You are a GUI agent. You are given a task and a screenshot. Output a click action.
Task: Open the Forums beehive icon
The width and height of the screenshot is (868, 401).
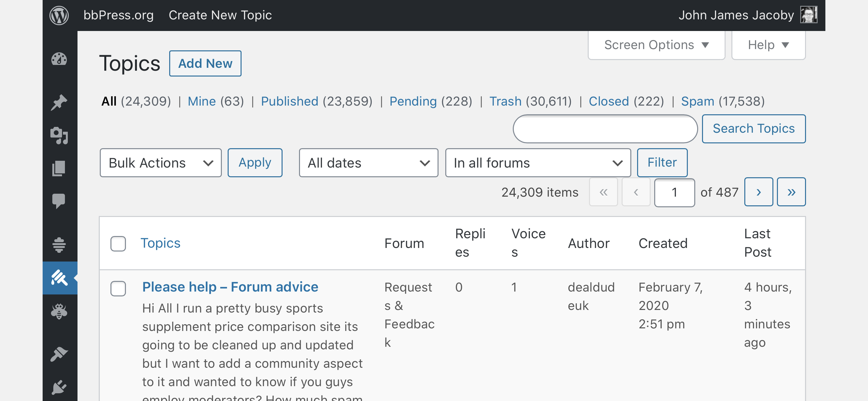point(59,245)
